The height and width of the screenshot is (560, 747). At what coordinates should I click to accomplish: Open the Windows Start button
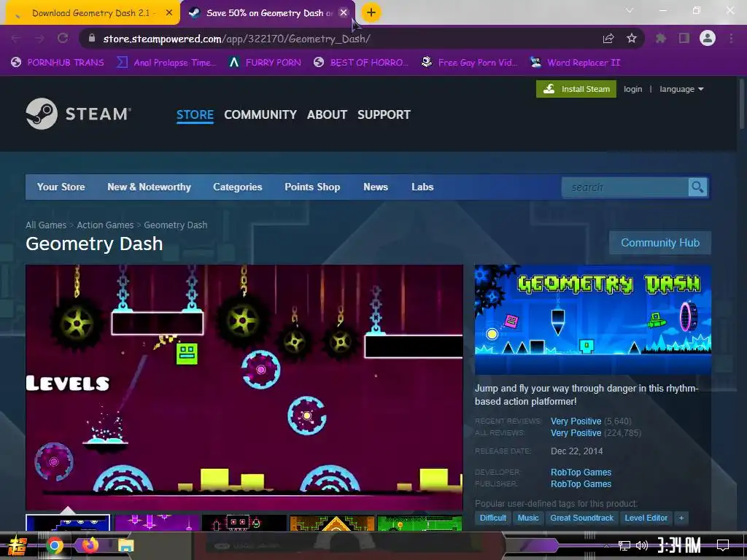coord(18,545)
